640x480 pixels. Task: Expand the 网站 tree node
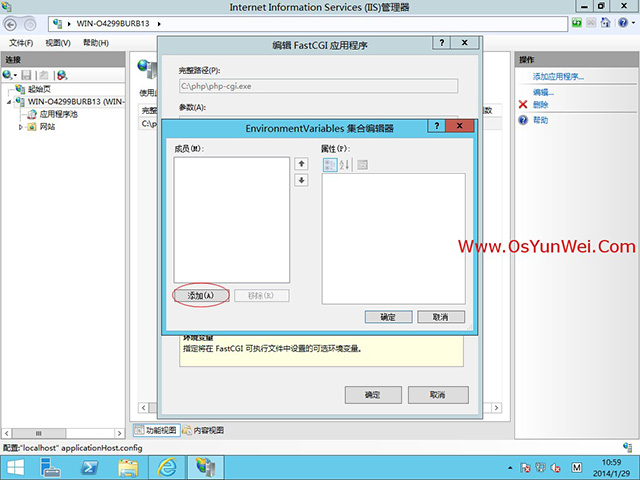point(20,127)
